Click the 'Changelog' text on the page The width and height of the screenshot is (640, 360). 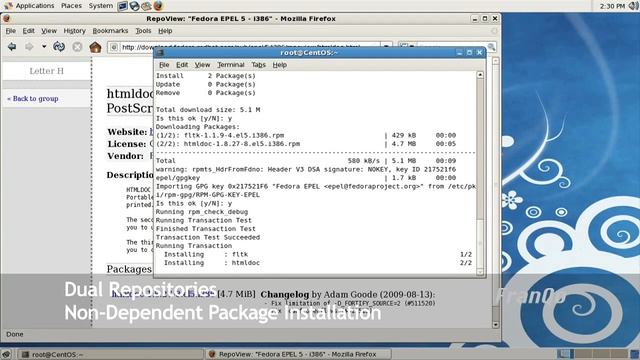click(x=284, y=294)
